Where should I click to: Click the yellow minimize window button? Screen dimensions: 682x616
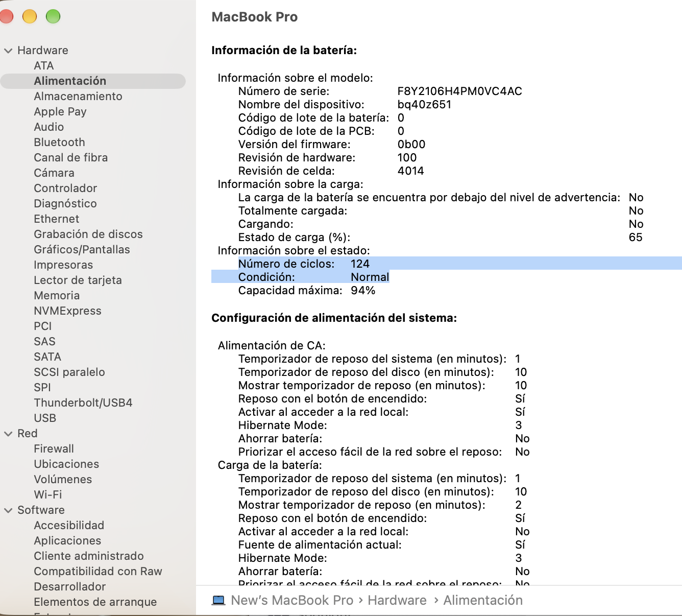tap(30, 16)
